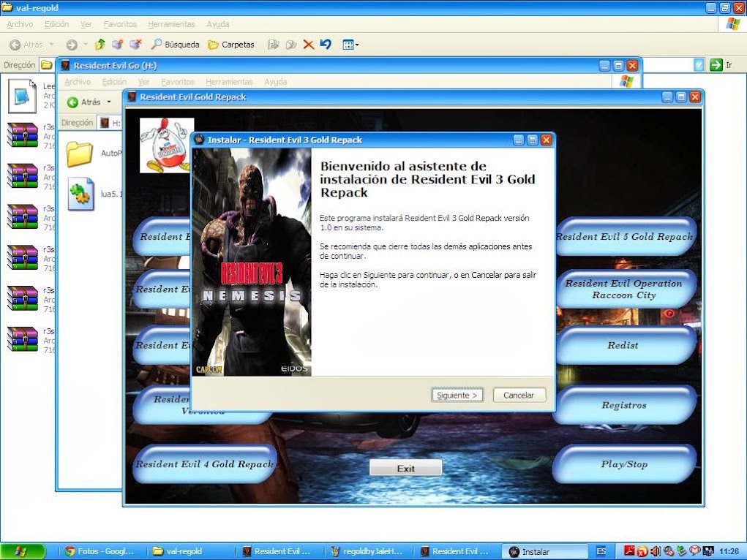Image resolution: width=747 pixels, height=560 pixels.
Task: Click the Kinder egg logo image
Action: pos(166,145)
